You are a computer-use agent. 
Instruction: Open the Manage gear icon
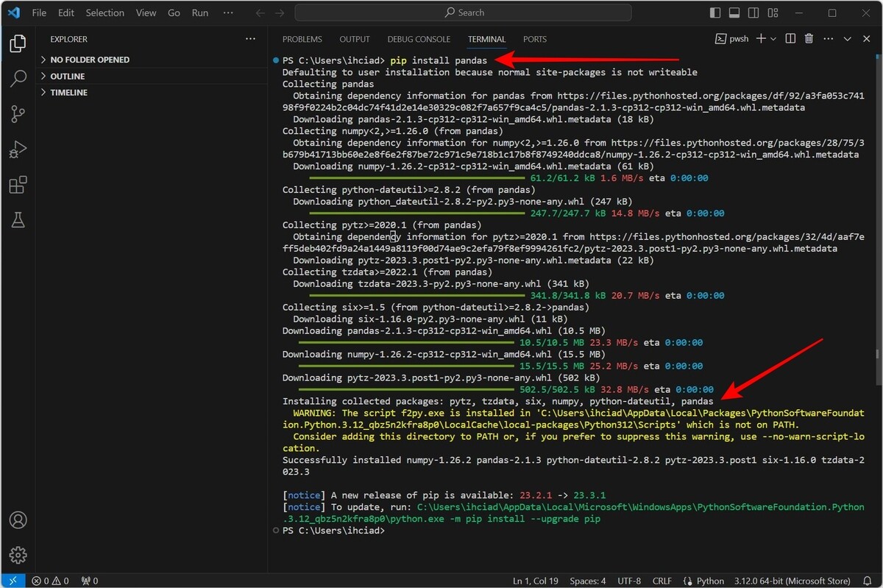18,555
